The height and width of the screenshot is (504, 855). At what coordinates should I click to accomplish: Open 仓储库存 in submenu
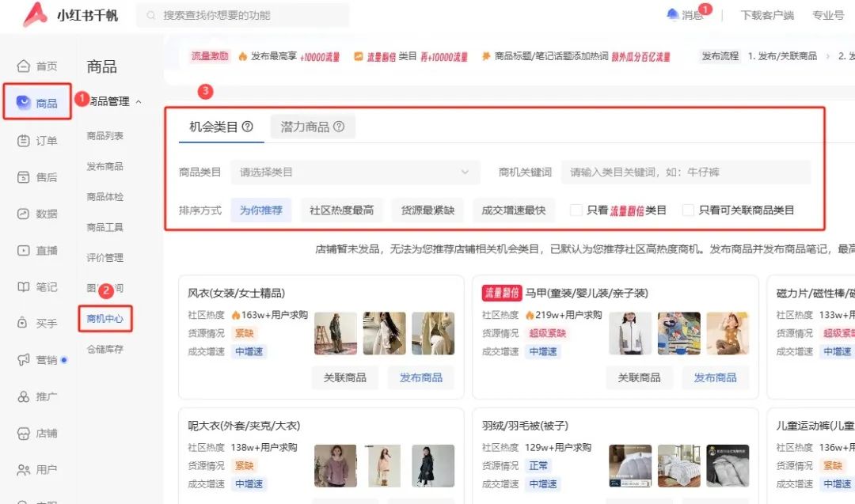[x=104, y=349]
